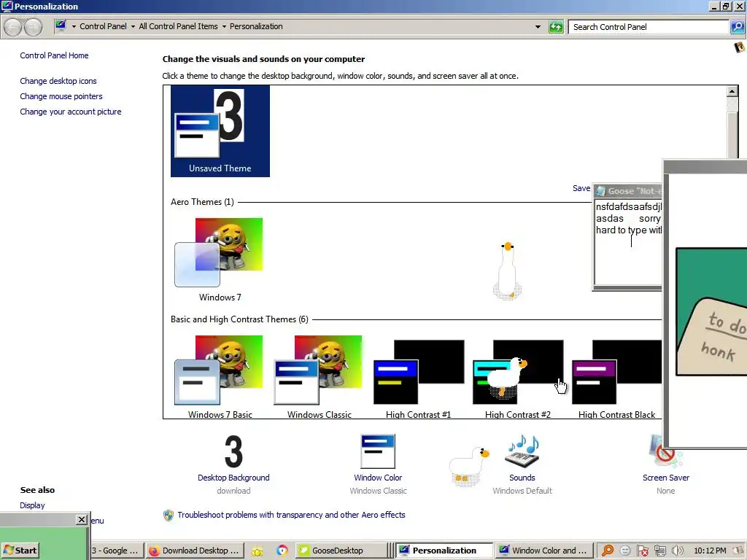Click scroll up arrow in theme list
This screenshot has height=560, width=747.
[x=732, y=91]
